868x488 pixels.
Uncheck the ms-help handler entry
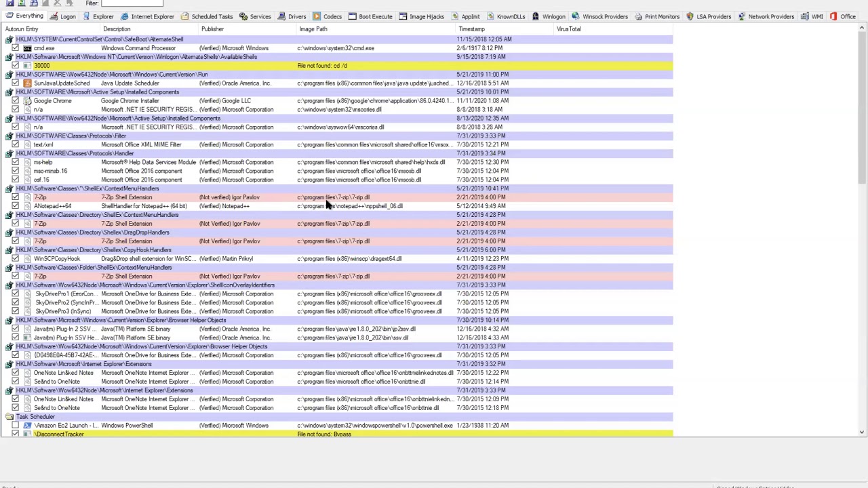[x=16, y=162]
